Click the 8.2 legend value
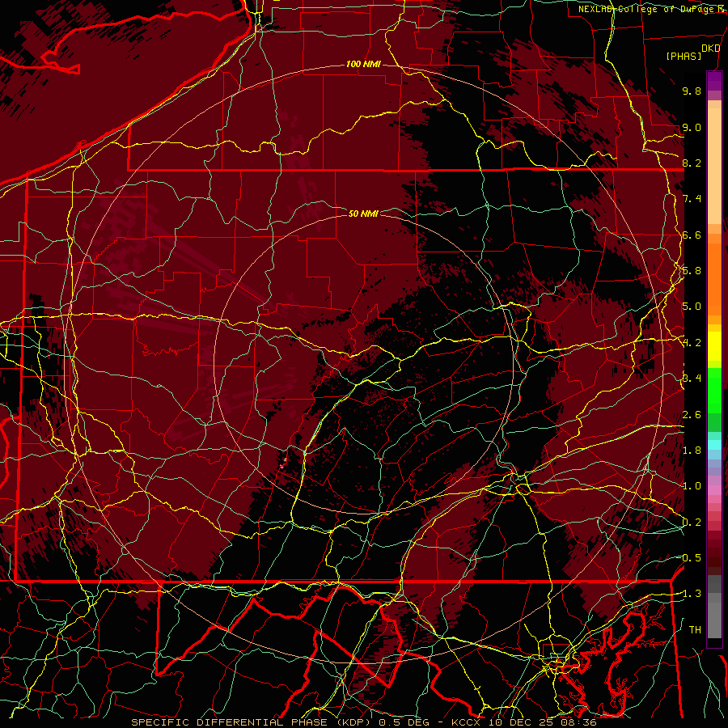 (692, 163)
